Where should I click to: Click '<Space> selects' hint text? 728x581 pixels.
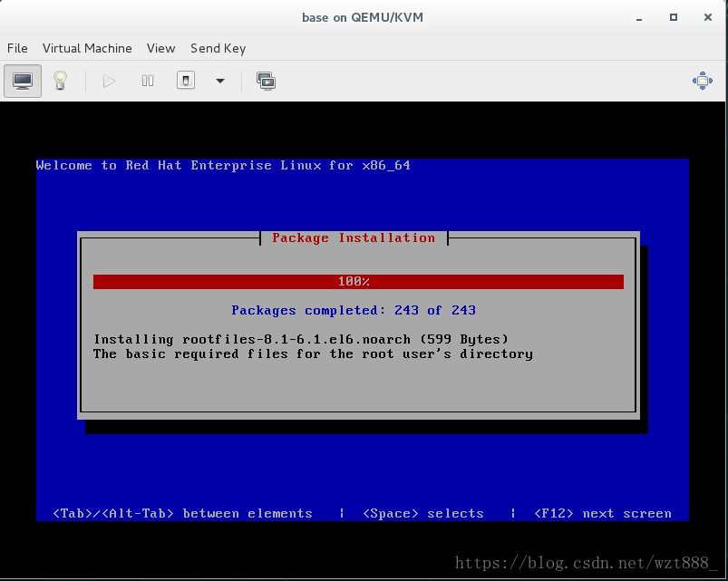pos(423,514)
